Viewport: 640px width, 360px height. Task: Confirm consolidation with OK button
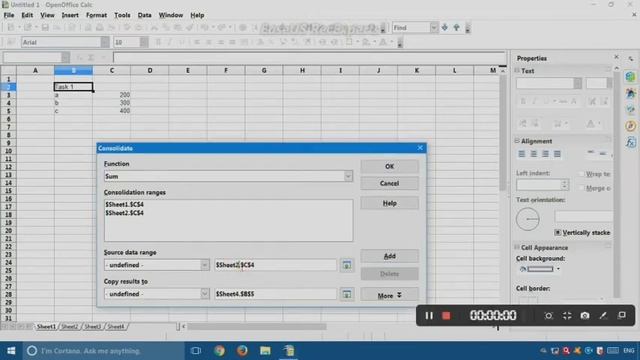[389, 167]
